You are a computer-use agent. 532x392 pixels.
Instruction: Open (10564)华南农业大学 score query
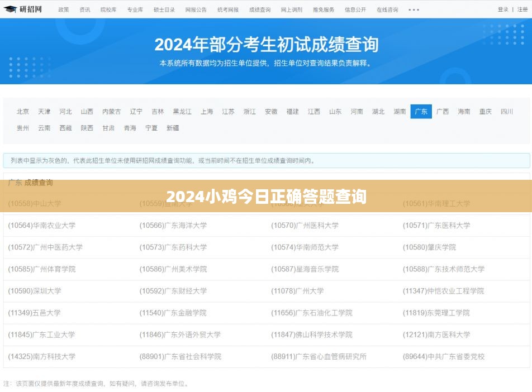coord(42,226)
